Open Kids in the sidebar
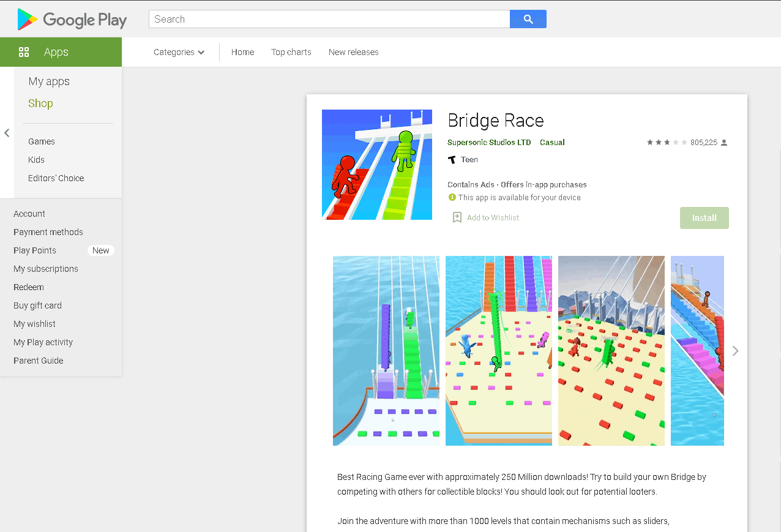Viewport: 781px width, 532px height. pyautogui.click(x=36, y=160)
